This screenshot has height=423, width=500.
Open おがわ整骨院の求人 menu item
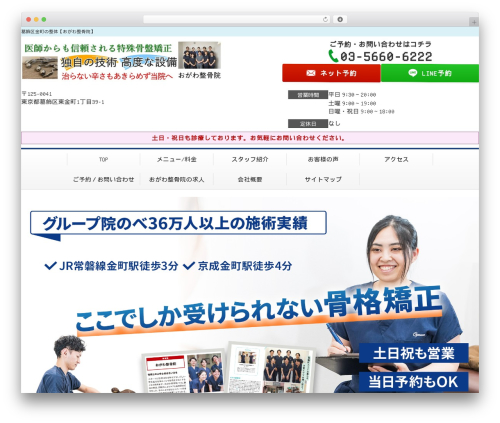[x=177, y=179]
